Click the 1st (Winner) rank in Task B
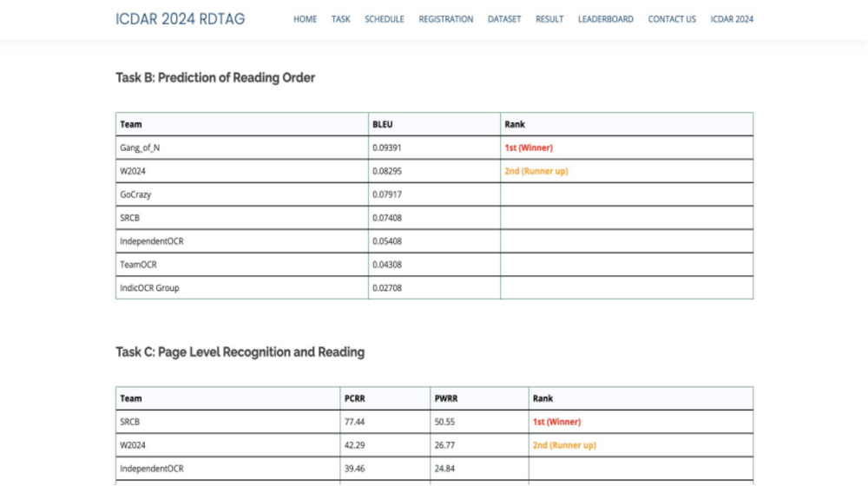The image size is (868, 486). coord(529,148)
